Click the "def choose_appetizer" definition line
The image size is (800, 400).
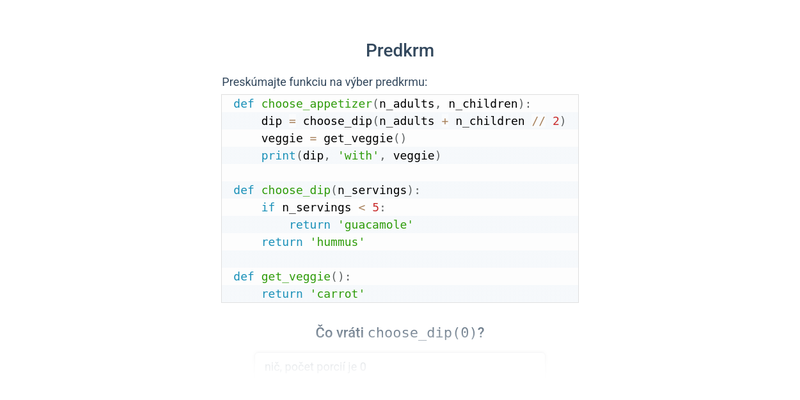pyautogui.click(x=382, y=104)
